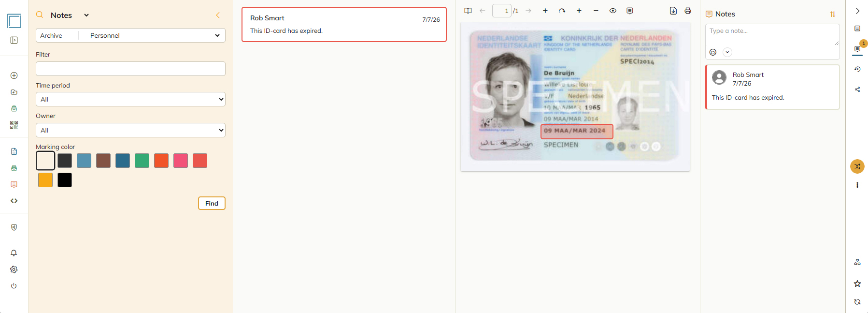
Task: Open the add folder icon in sidebar
Action: (14, 92)
